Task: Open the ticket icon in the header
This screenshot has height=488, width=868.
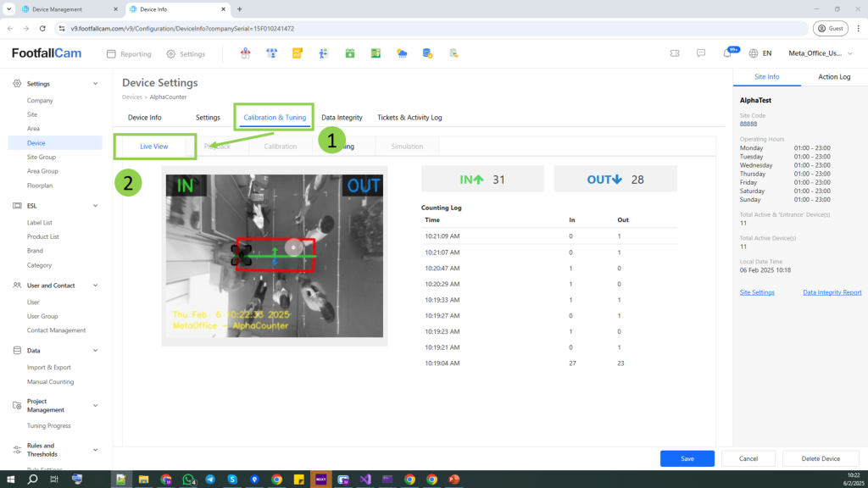Action: [x=675, y=53]
